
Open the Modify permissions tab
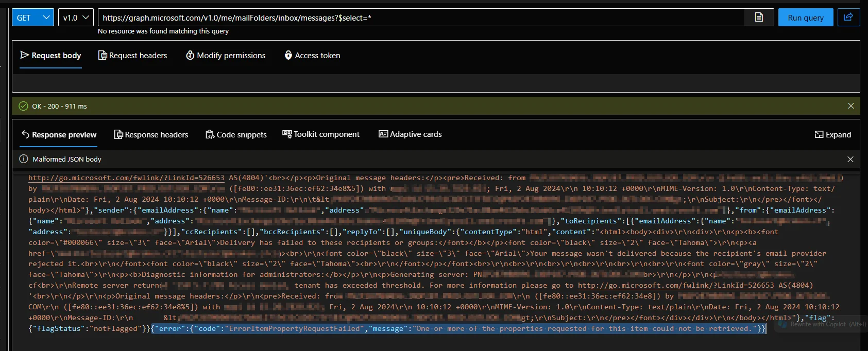[226, 56]
